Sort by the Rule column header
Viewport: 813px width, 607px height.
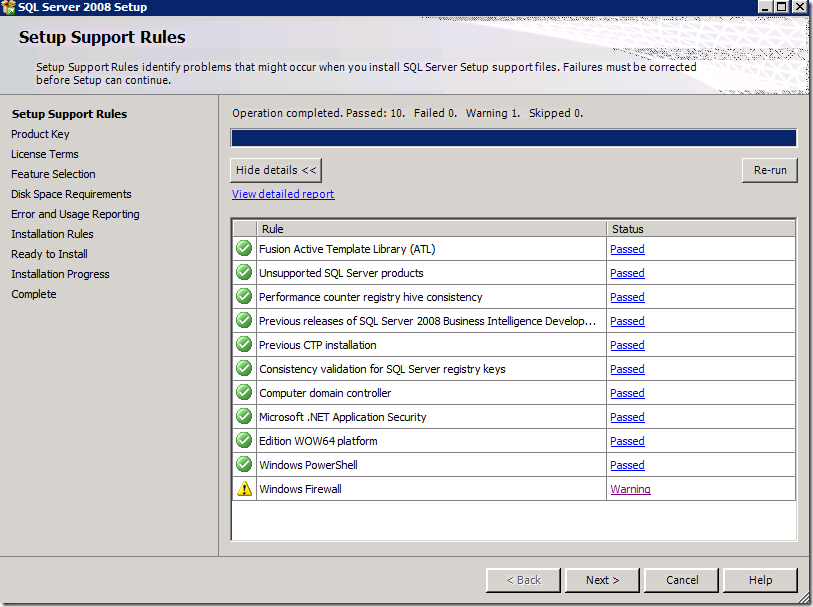(x=431, y=229)
